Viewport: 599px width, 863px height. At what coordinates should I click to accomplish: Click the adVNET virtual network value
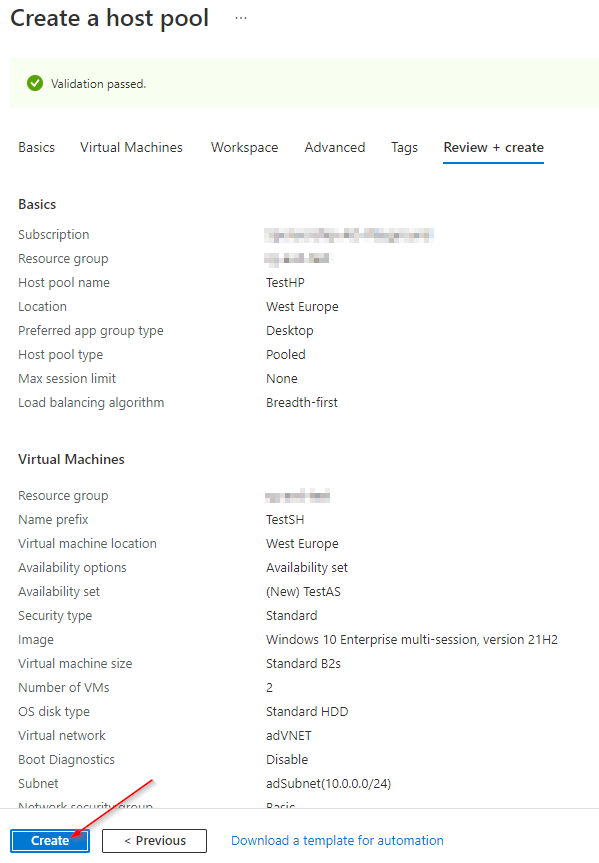pyautogui.click(x=288, y=735)
